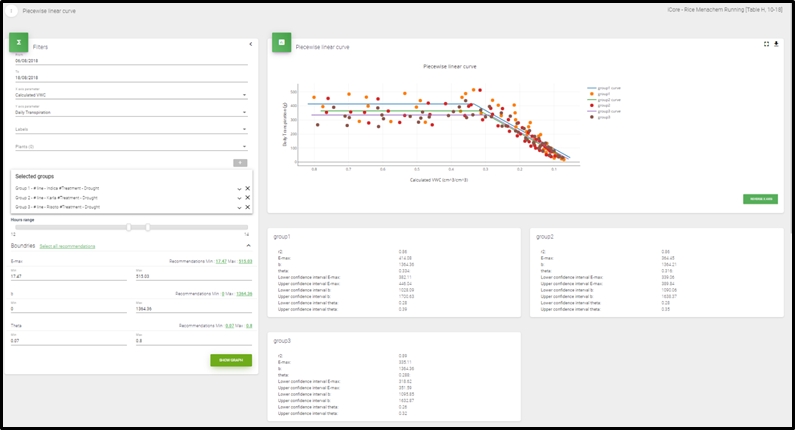This screenshot has height=430, width=795.
Task: Expand the Group 2 Karla details chevron
Action: [239, 198]
